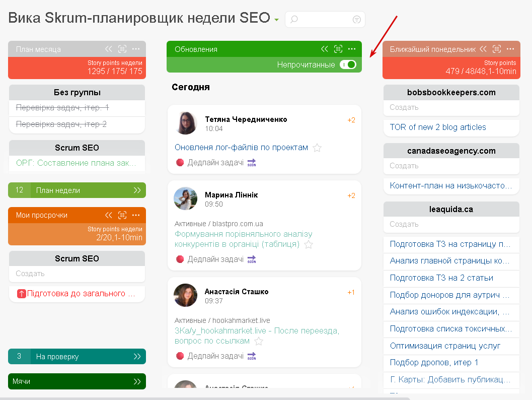Click red deadline marker on Тетяна's update
The width and height of the screenshot is (532, 400).
point(180,163)
